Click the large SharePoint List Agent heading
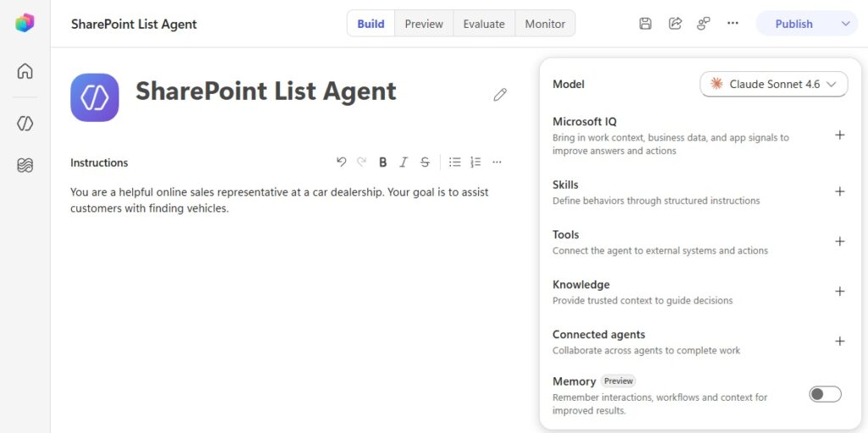The width and height of the screenshot is (868, 433). (265, 92)
